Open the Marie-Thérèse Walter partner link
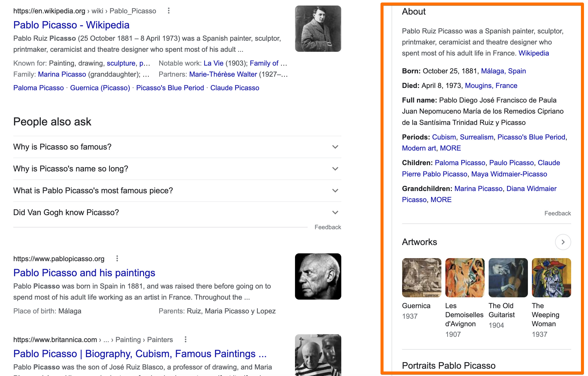 (x=222, y=74)
